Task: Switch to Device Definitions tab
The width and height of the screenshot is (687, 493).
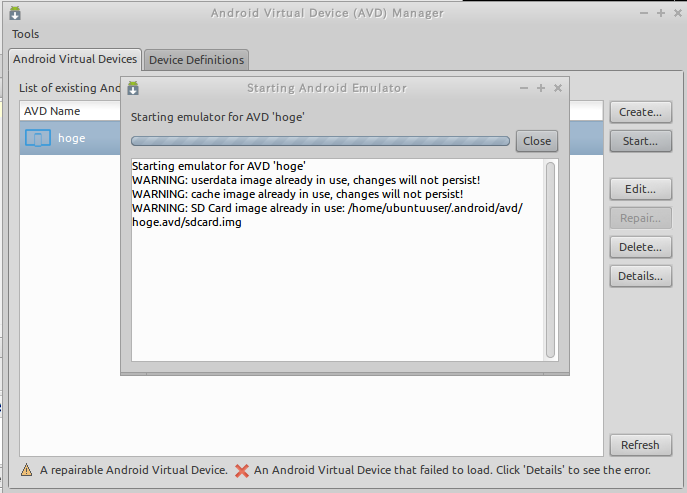Action: [196, 60]
